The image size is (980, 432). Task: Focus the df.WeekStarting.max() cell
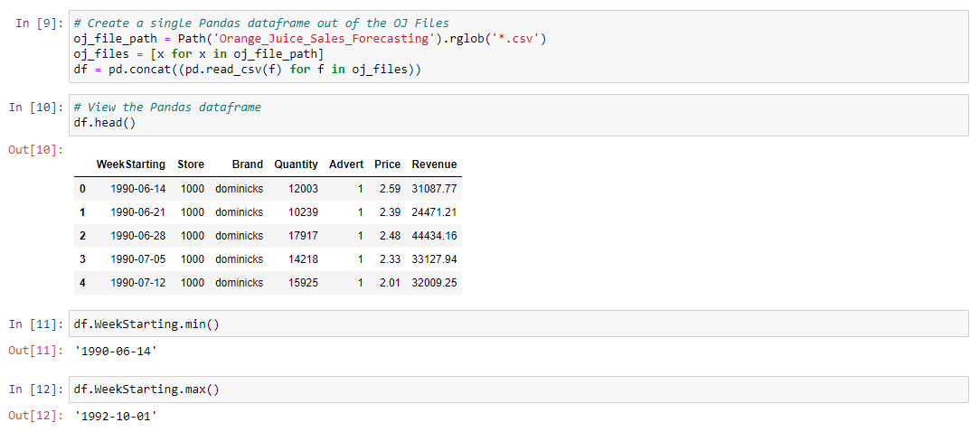518,389
